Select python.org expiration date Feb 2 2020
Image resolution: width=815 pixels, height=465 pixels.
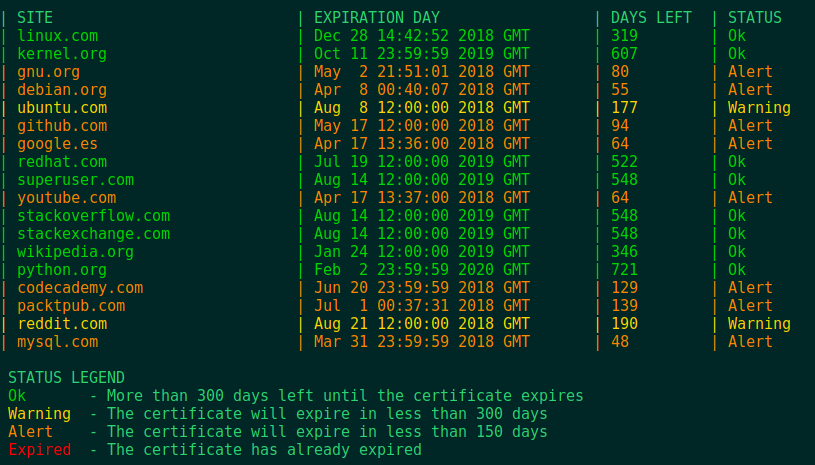click(422, 270)
